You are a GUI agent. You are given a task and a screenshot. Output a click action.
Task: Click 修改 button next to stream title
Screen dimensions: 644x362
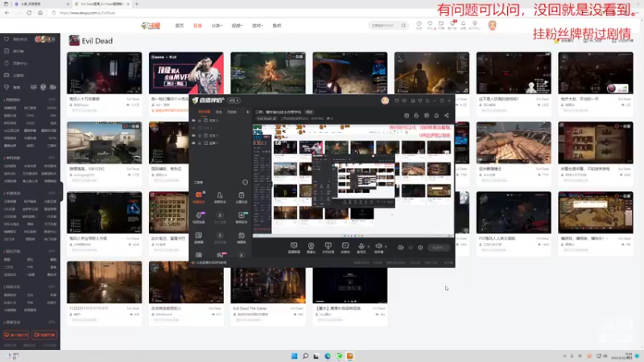pos(309,112)
